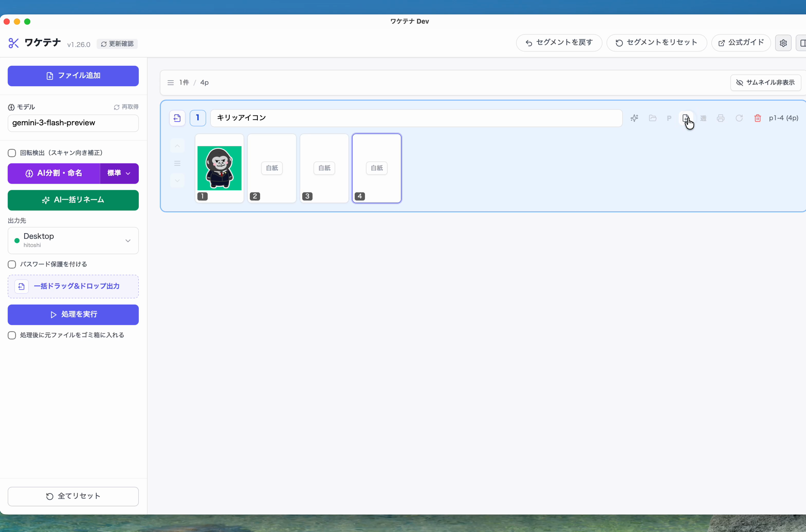This screenshot has width=806, height=532.
Task: Open 公式ガイド link
Action: click(x=741, y=43)
